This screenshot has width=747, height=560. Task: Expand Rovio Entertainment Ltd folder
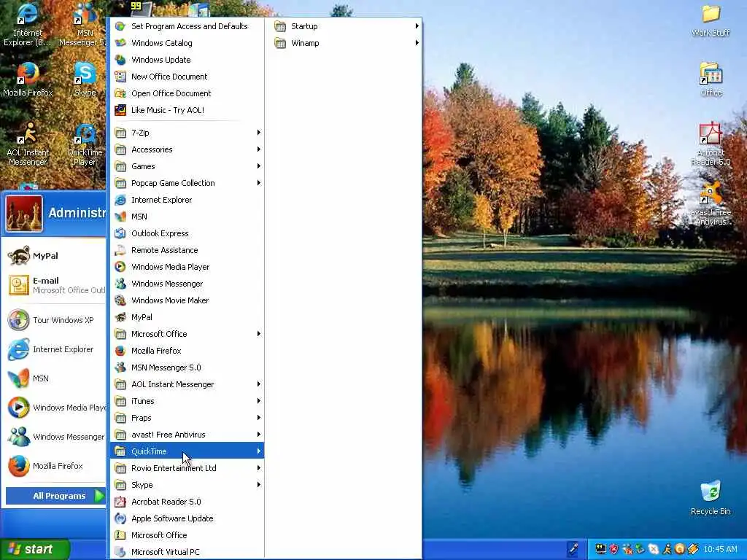[x=187, y=468]
